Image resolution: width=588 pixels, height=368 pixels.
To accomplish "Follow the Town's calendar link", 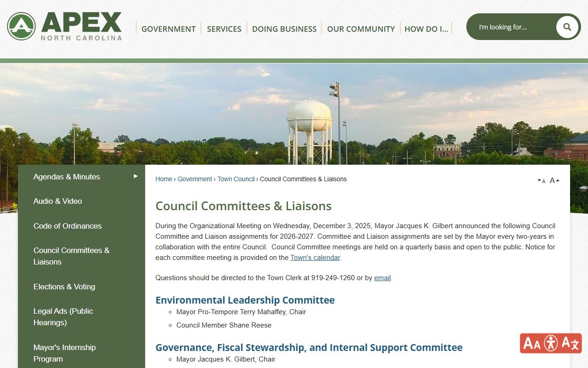I will [315, 258].
